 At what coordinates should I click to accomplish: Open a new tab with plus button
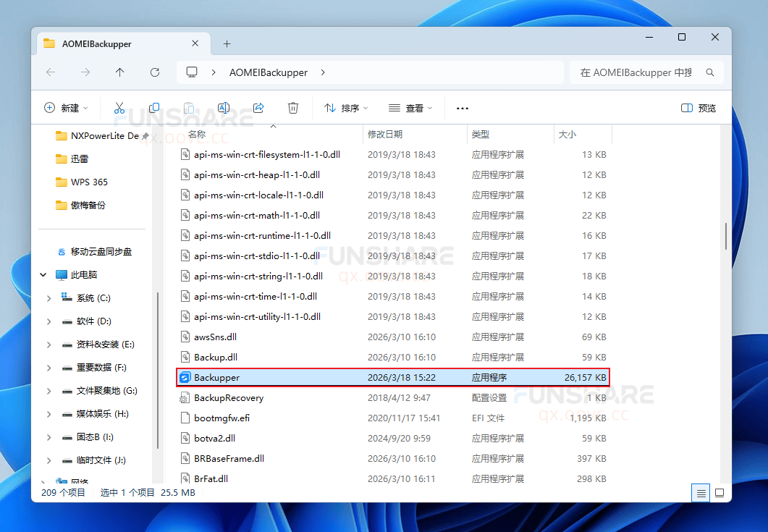[227, 43]
